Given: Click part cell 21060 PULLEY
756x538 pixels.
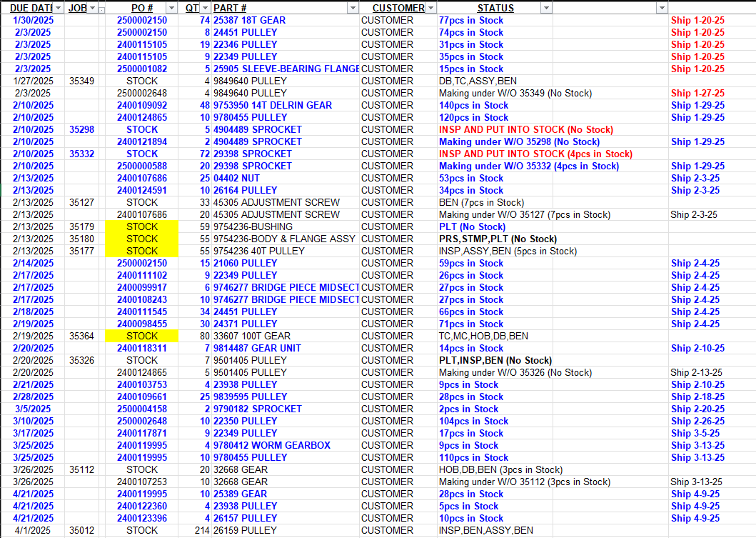Looking at the screenshot, I should tap(286, 264).
